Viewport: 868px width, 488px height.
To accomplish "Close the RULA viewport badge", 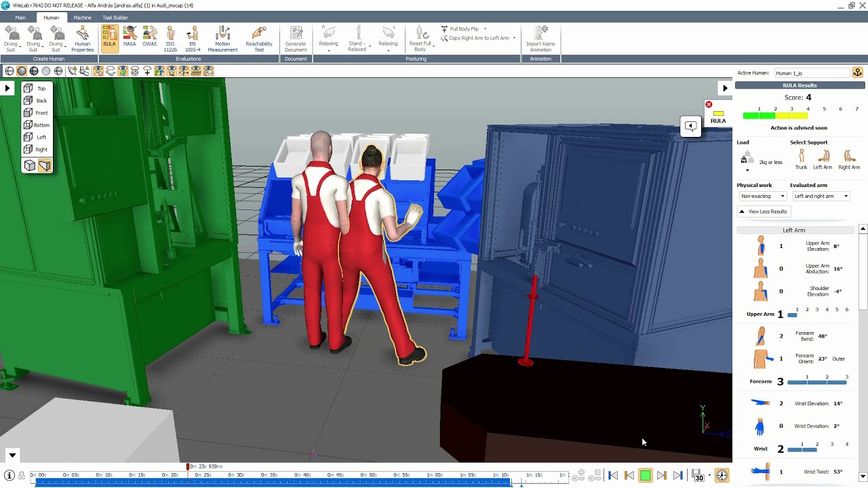I will [709, 104].
